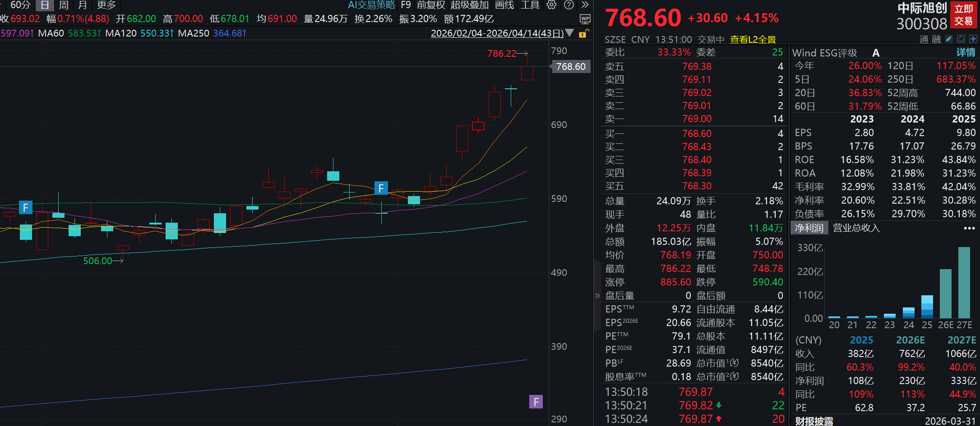The image size is (980, 426).
Task: Set a price alert with bell icon
Action: 961,39
